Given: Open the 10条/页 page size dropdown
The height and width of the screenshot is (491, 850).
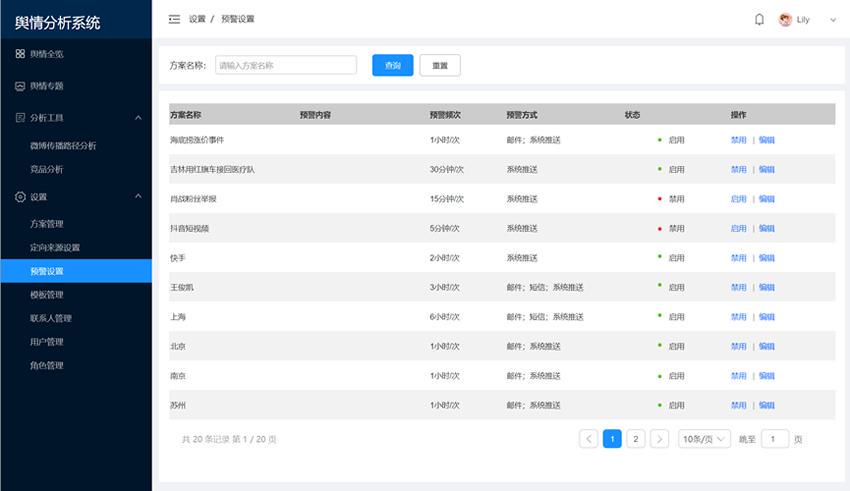Looking at the screenshot, I should 704,439.
